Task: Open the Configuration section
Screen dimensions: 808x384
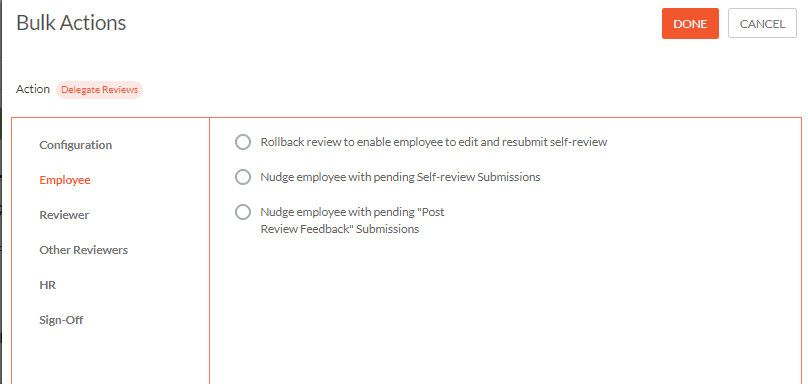Action: (76, 145)
